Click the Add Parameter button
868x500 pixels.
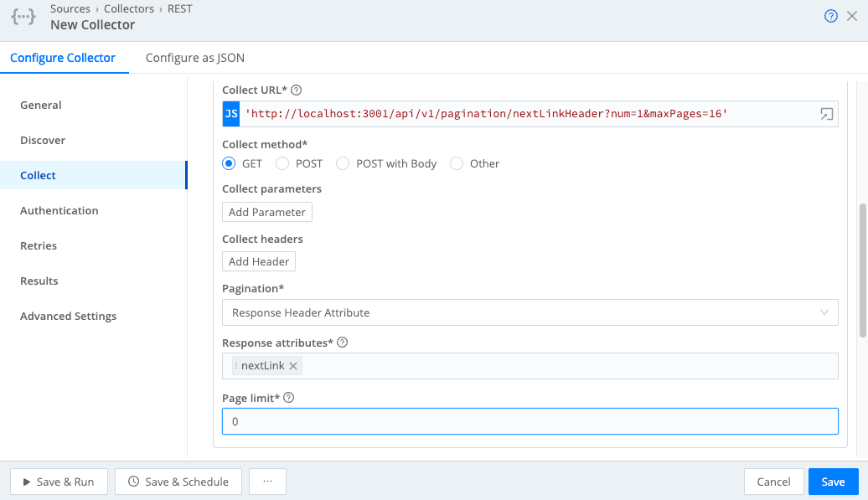(266, 212)
